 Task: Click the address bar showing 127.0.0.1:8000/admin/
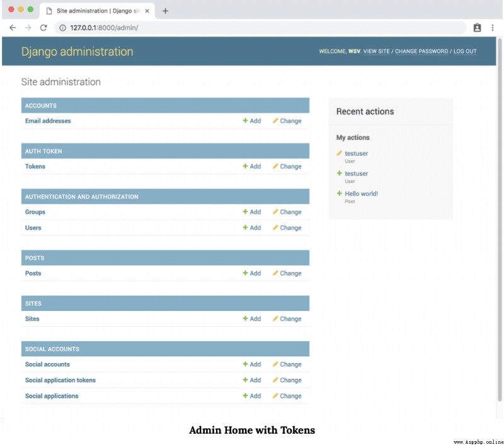(x=260, y=28)
